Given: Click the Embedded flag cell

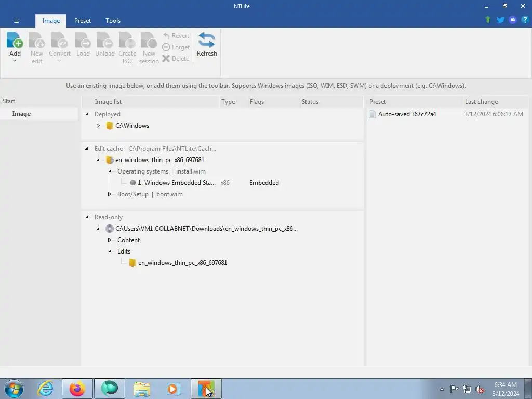Looking at the screenshot, I should [264, 182].
